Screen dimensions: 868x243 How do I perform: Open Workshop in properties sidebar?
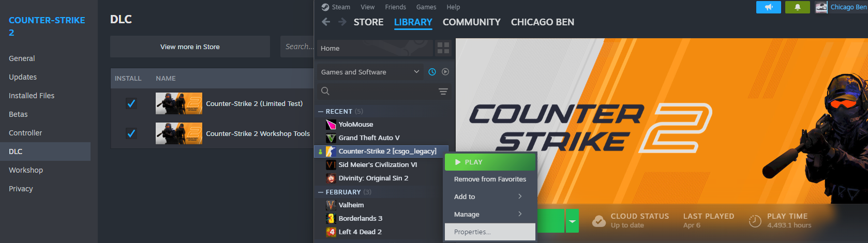pos(45,170)
